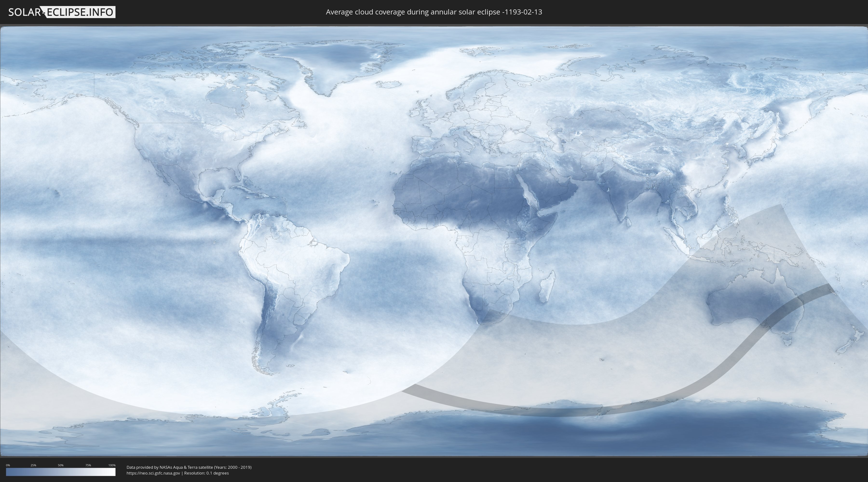This screenshot has width=868, height=482.
Task: Click the 25% legend label
Action: (33, 465)
